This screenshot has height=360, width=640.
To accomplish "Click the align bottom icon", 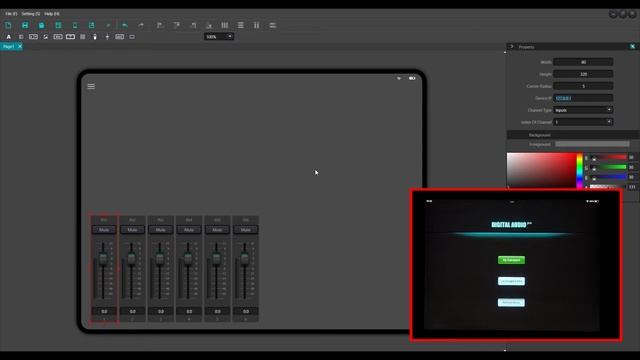I will coord(209,25).
